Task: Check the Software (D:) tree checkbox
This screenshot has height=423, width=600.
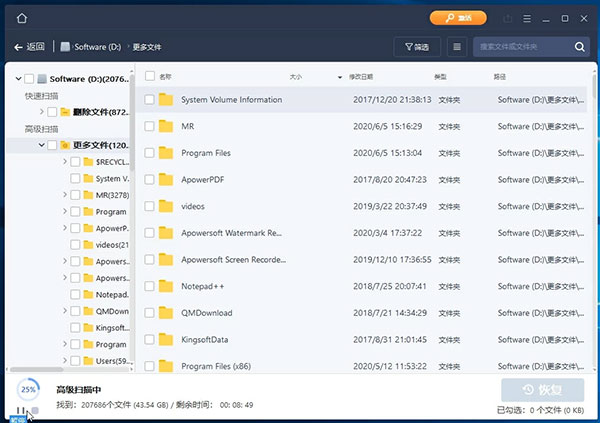Action: (29, 79)
